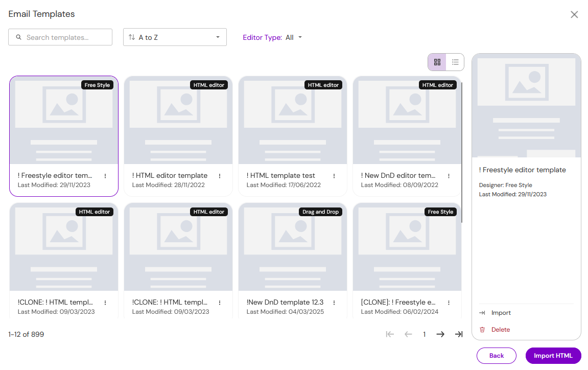Click 'Designer: Free Style' text in detail panel
Image resolution: width=588 pixels, height=370 pixels.
point(506,186)
